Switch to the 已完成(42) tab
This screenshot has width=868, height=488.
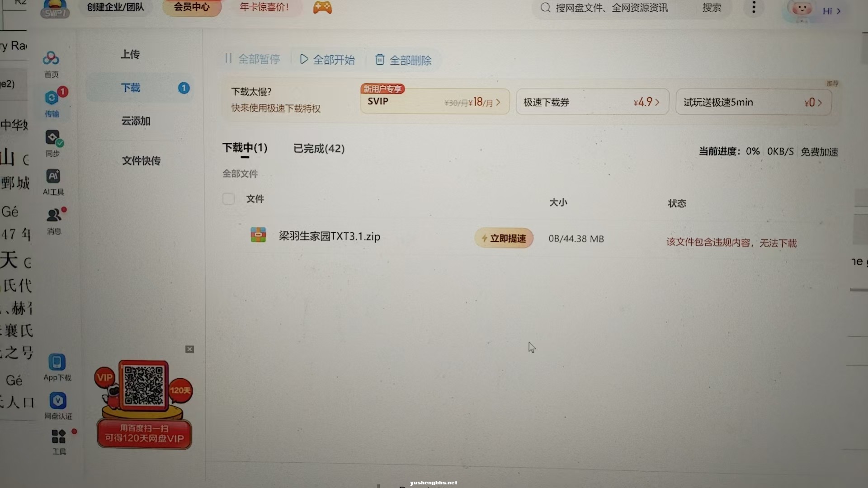pyautogui.click(x=319, y=149)
